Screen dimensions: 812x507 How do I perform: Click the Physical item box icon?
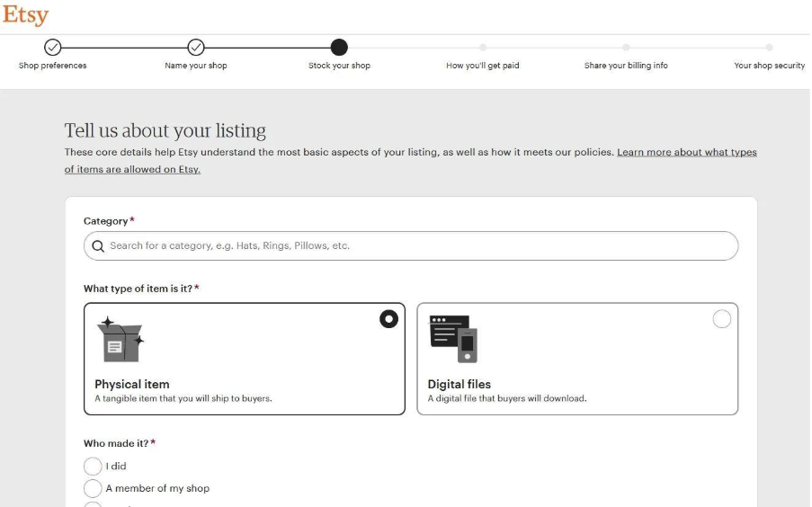[121, 339]
